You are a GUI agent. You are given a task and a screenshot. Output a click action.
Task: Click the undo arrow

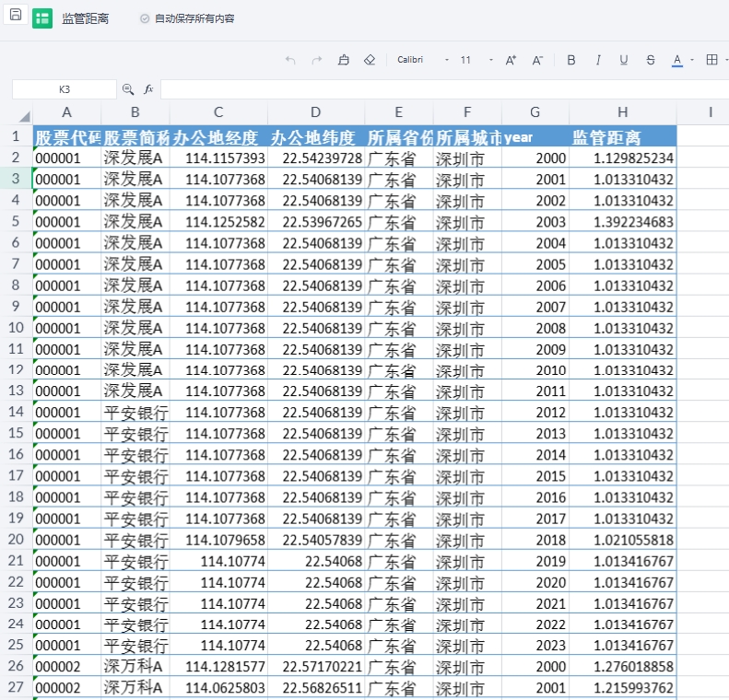pyautogui.click(x=290, y=60)
